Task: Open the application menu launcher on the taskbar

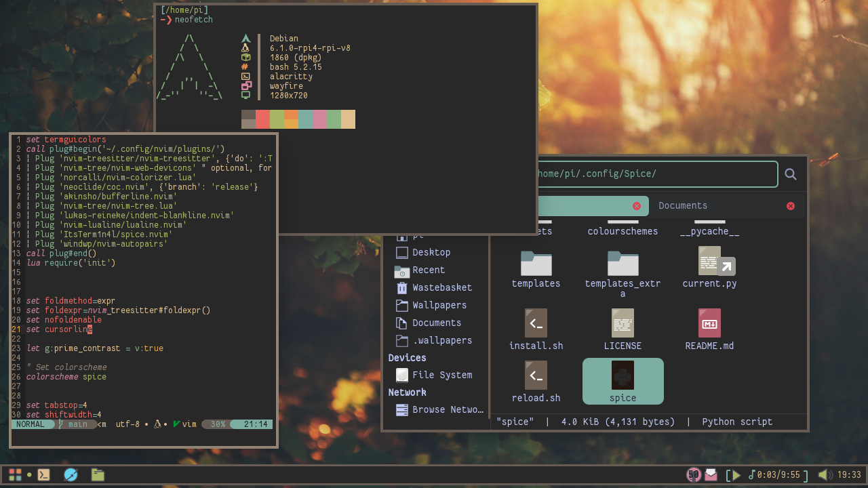Action: click(x=15, y=474)
